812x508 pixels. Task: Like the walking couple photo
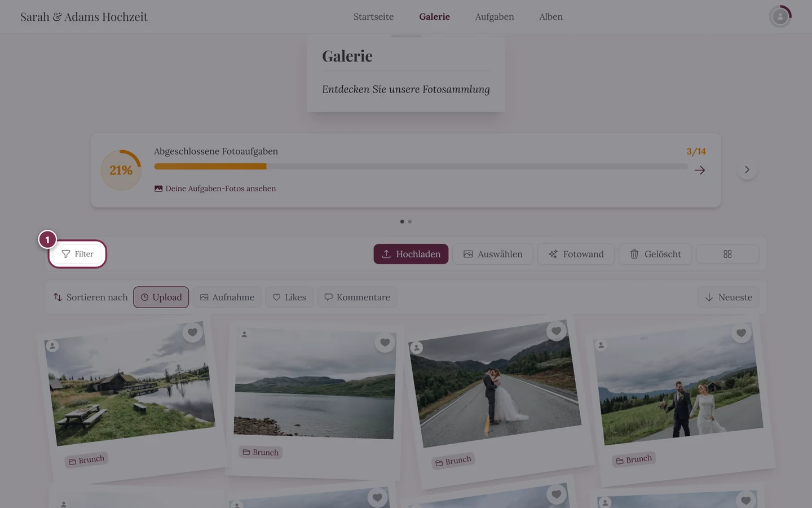741,333
